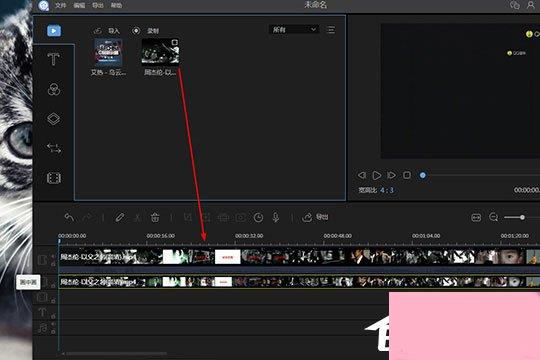Open the Filters panel icon

pyautogui.click(x=54, y=89)
